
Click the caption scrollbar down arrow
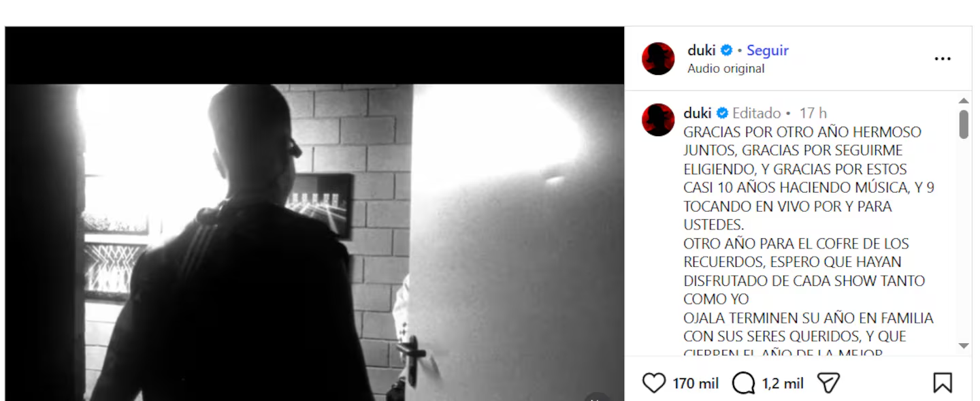964,346
